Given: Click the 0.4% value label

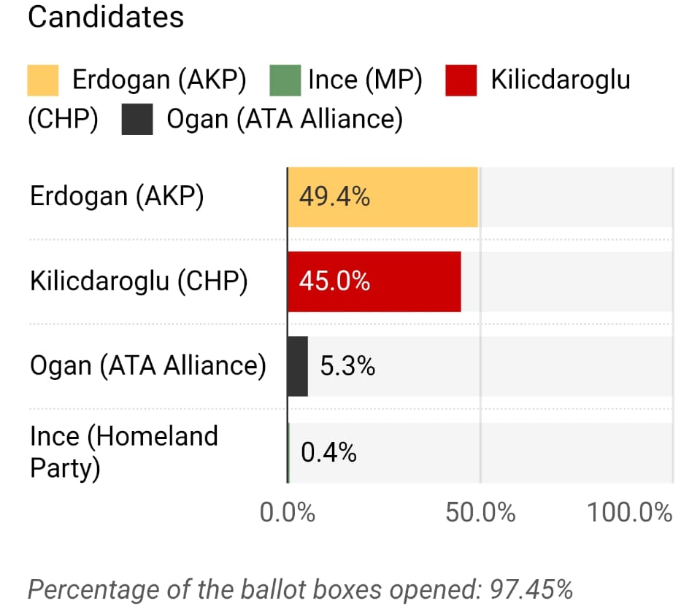Looking at the screenshot, I should click(x=329, y=453).
